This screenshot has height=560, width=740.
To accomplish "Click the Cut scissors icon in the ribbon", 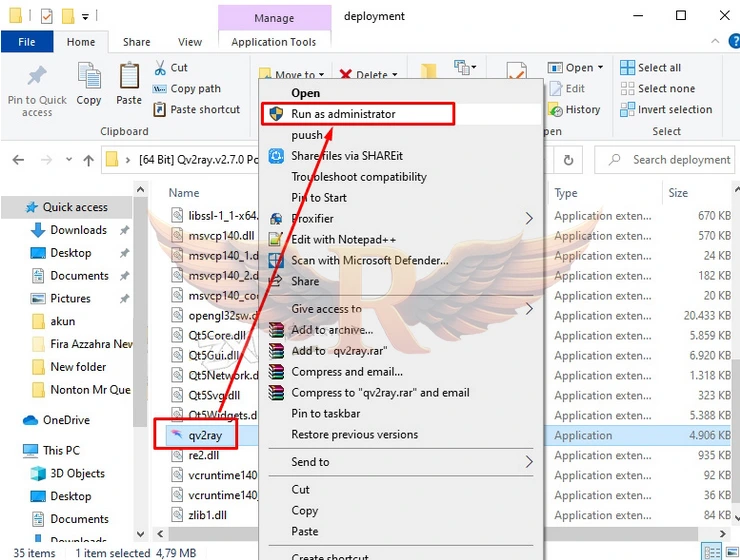I will click(162, 68).
